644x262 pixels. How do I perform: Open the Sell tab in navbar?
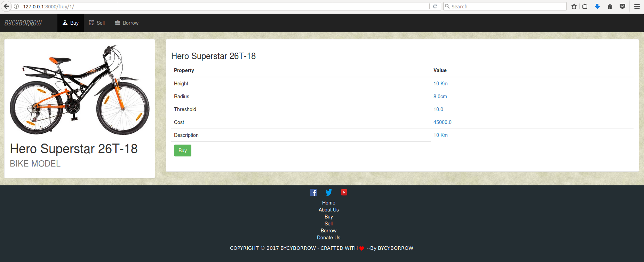pyautogui.click(x=97, y=23)
